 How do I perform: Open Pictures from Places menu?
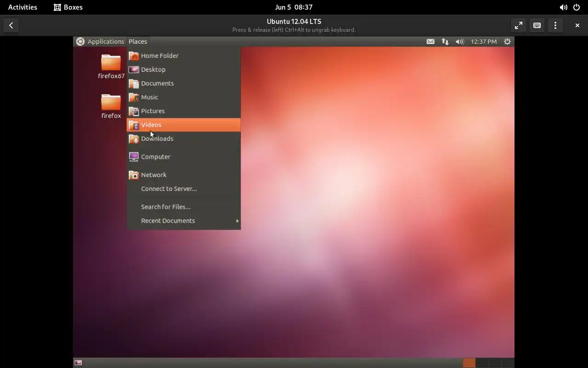click(183, 111)
